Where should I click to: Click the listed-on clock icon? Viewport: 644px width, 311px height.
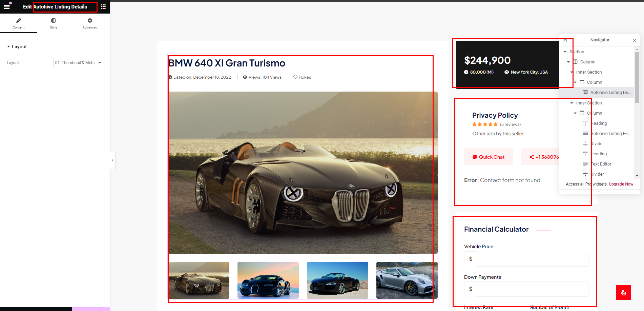[170, 77]
